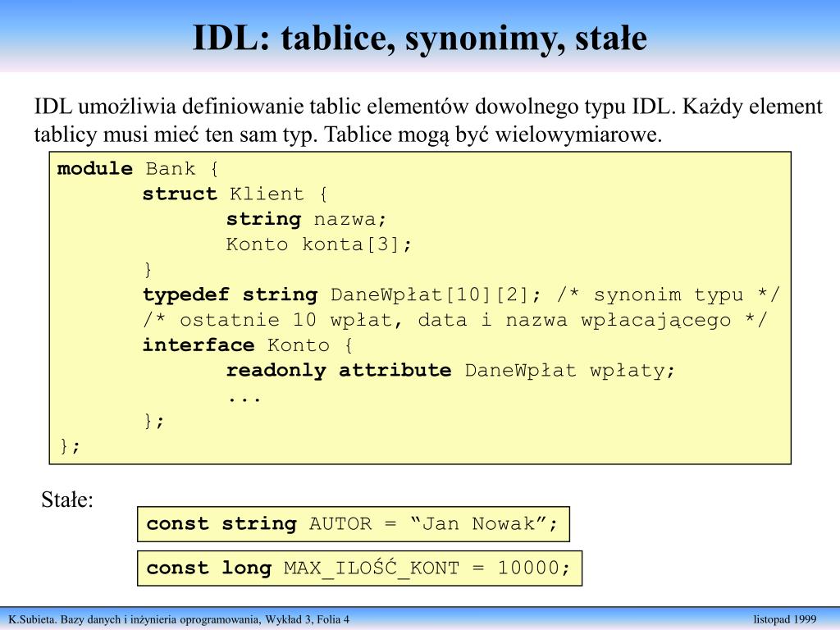Click the slide title "IDL: tablice, synonimy, stałe"
The width and height of the screenshot is (840, 630).
tap(419, 39)
